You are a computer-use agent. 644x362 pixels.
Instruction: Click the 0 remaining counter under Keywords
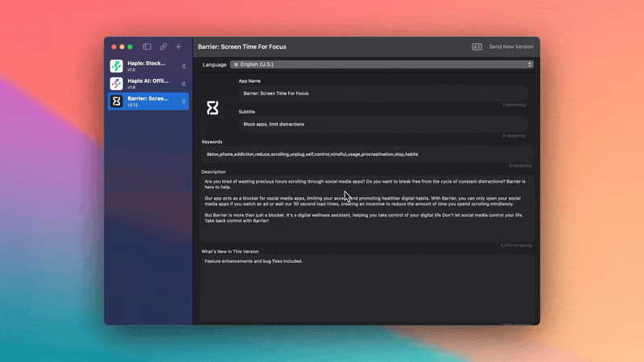pyautogui.click(x=520, y=166)
